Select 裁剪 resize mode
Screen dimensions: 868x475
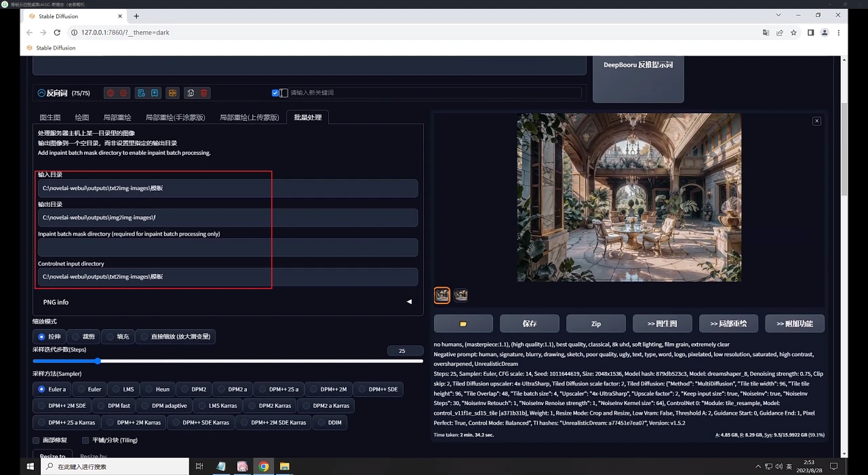point(83,337)
